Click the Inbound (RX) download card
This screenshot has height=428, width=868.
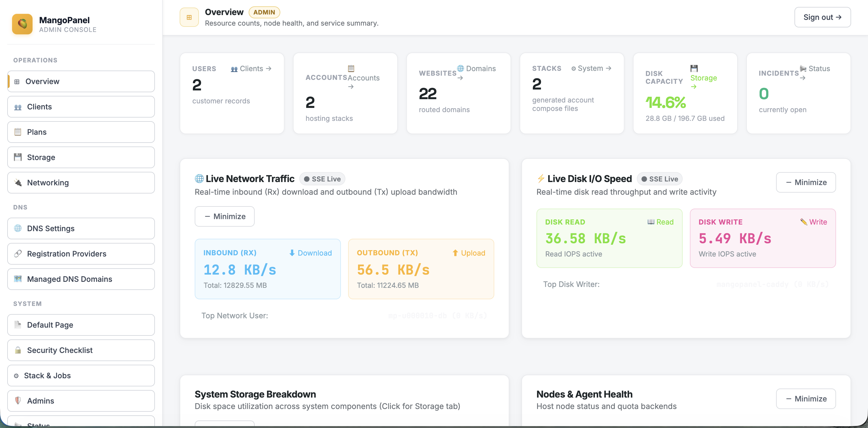(x=268, y=269)
